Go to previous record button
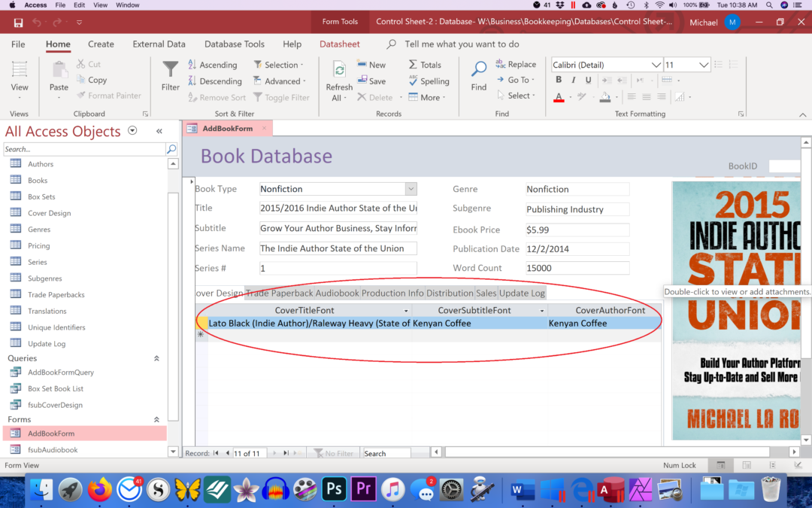Viewport: 812px width, 508px height. 227,453
